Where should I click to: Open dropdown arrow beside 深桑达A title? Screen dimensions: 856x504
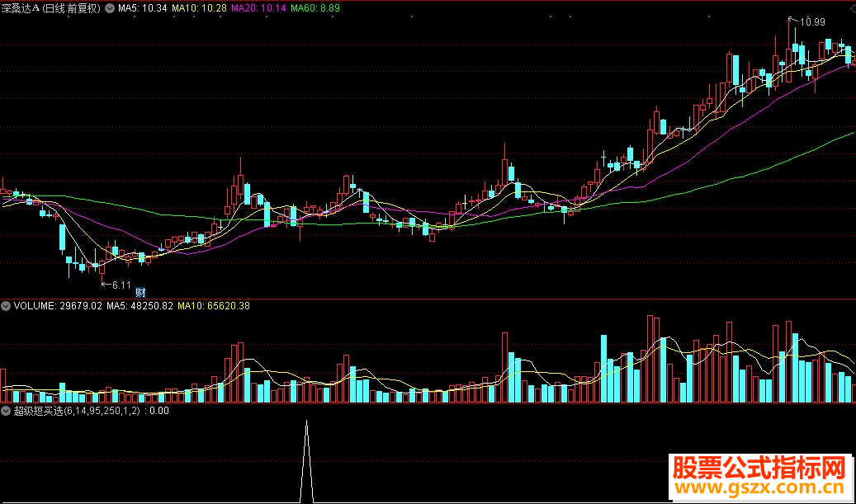pyautogui.click(x=109, y=9)
